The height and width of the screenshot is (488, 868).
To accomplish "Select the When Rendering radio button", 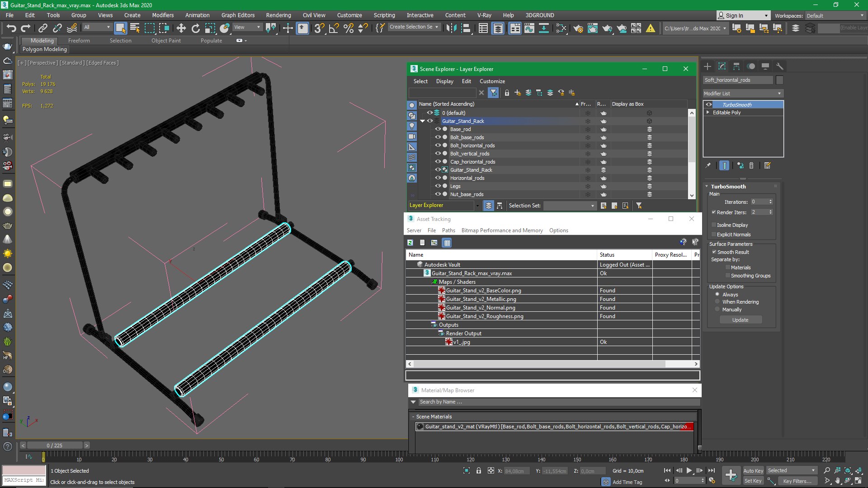I will coord(717,302).
